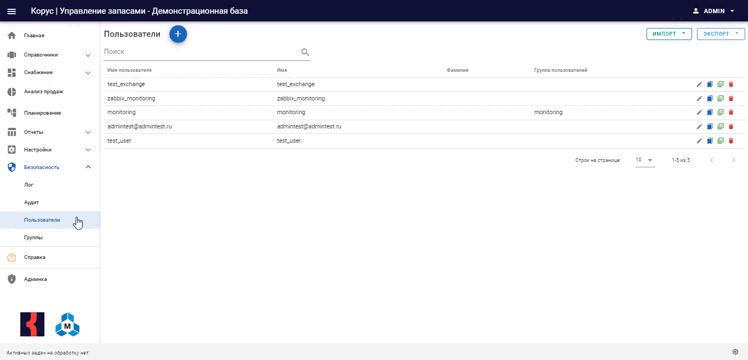Click green copy icon in test_exchange row
The image size is (748, 360).
click(720, 84)
